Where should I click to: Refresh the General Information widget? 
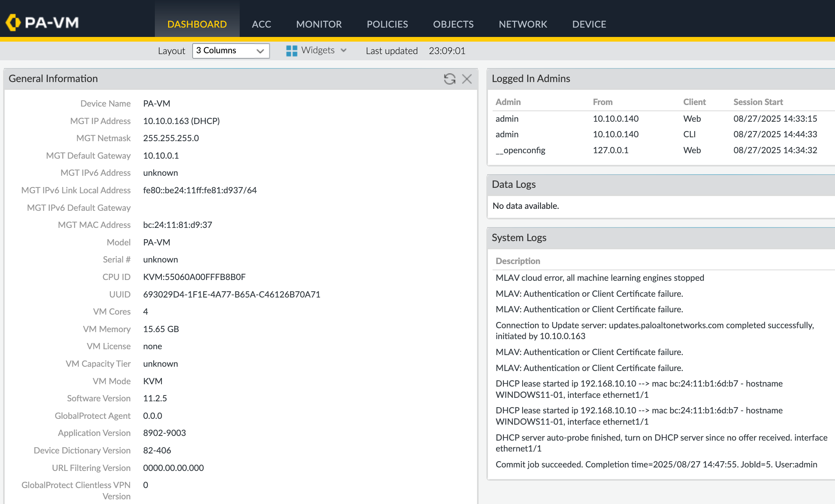pyautogui.click(x=449, y=79)
